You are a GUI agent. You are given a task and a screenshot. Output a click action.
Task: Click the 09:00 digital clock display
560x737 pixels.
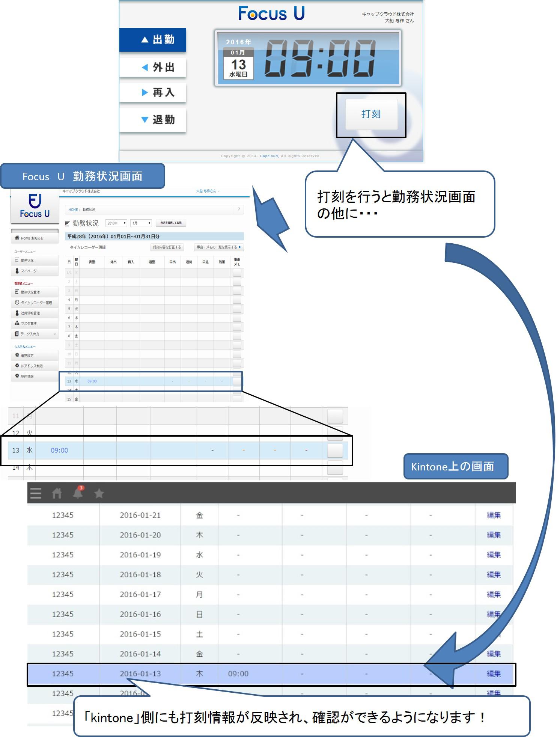coord(320,58)
